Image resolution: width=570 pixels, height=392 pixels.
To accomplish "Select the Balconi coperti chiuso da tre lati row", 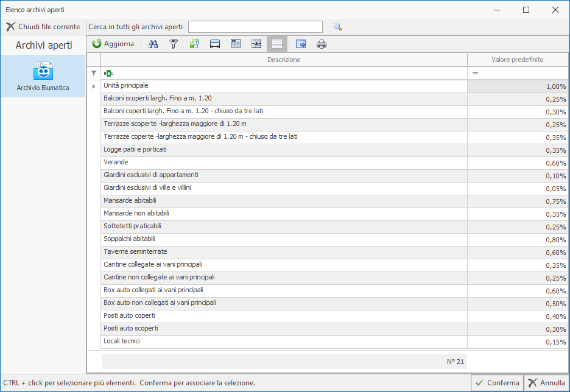I will tap(284, 112).
